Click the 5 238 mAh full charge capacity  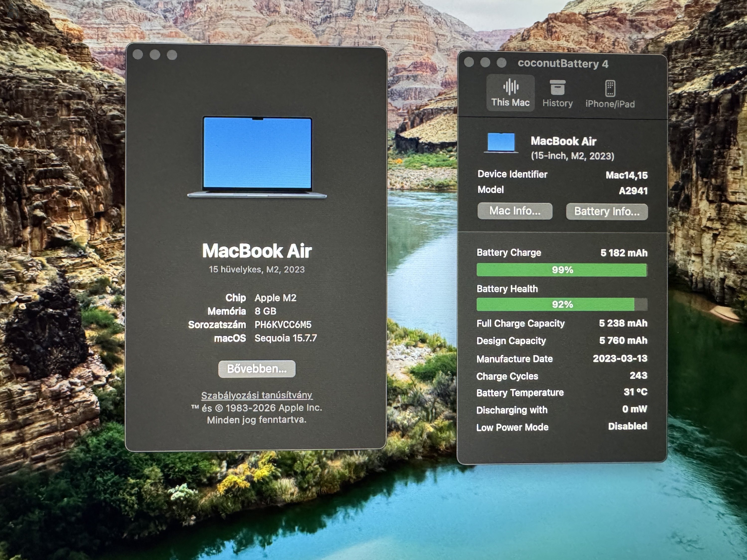coord(623,323)
